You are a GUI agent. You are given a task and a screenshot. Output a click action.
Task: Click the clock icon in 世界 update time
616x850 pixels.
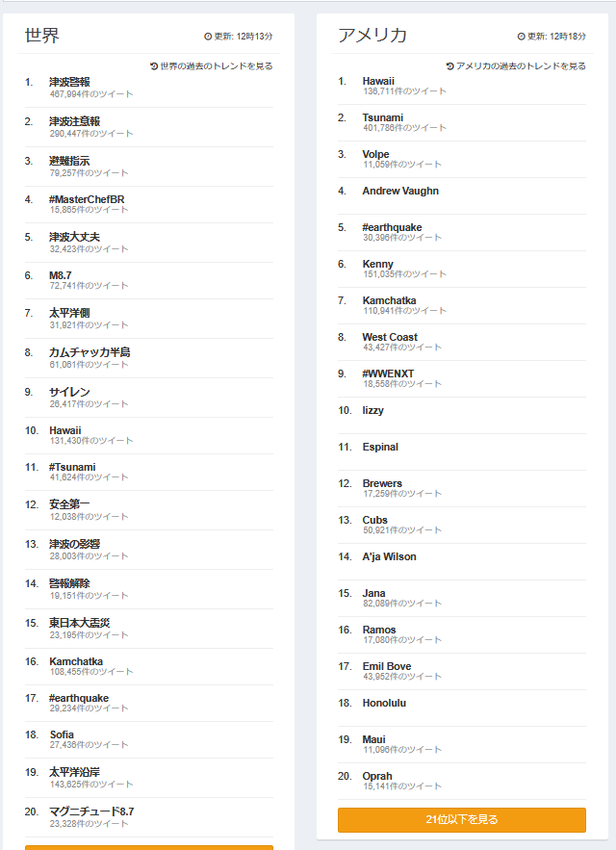[208, 37]
